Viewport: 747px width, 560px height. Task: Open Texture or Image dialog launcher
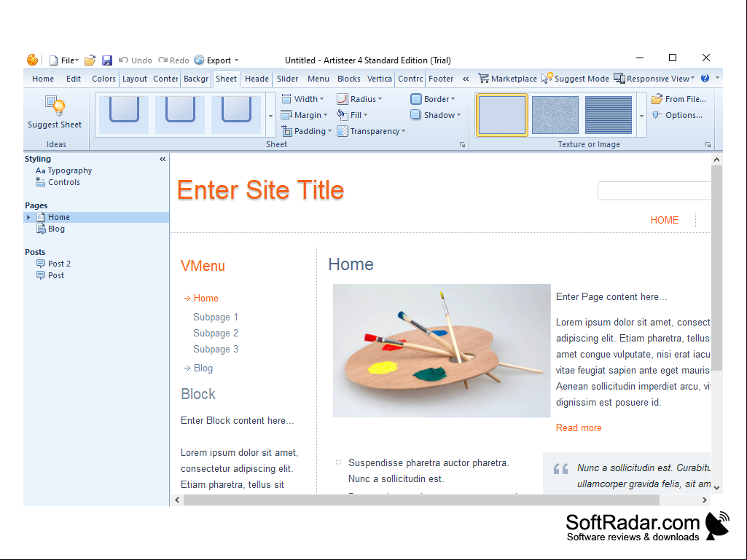(708, 145)
